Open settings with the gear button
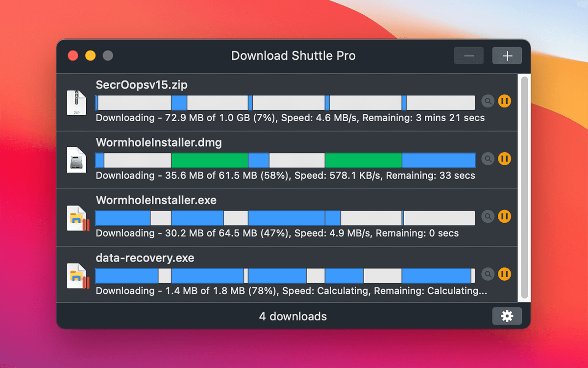 [507, 316]
